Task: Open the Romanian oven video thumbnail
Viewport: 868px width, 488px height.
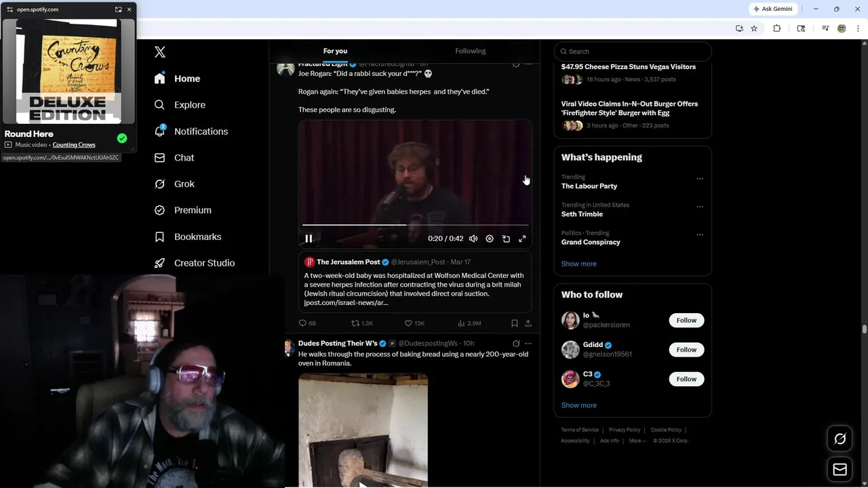Action: tap(363, 430)
